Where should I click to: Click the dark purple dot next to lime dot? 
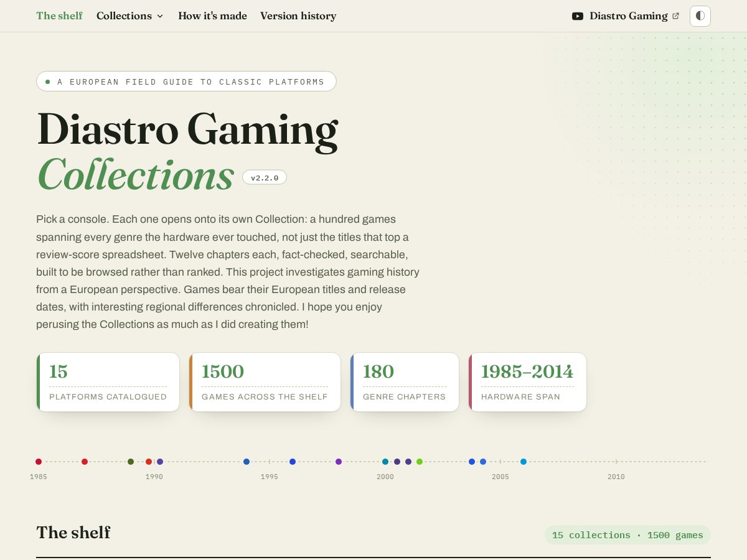408,462
